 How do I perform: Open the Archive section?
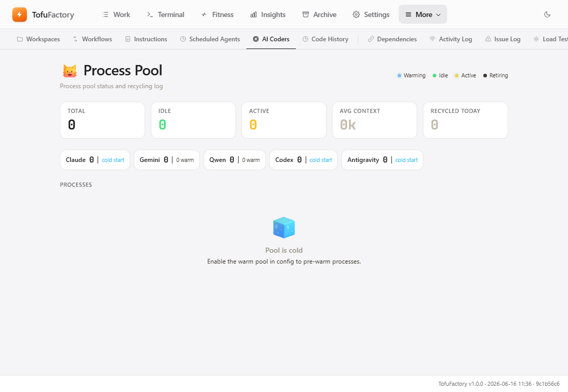(x=320, y=14)
